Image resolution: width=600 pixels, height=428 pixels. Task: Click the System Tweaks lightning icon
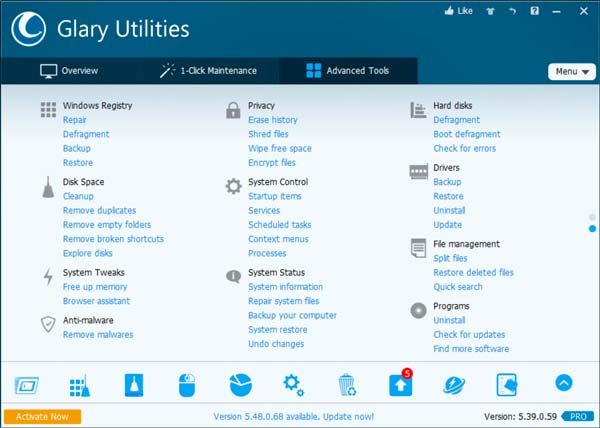tap(48, 277)
